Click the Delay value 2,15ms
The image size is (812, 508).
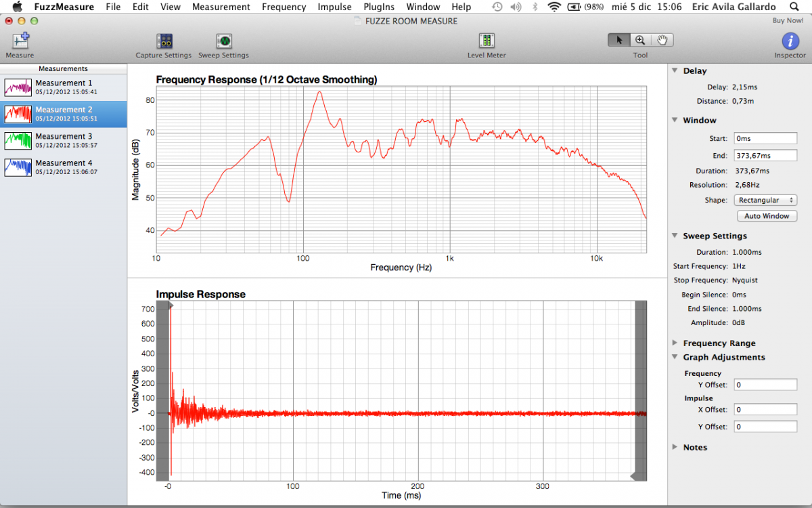(x=745, y=87)
